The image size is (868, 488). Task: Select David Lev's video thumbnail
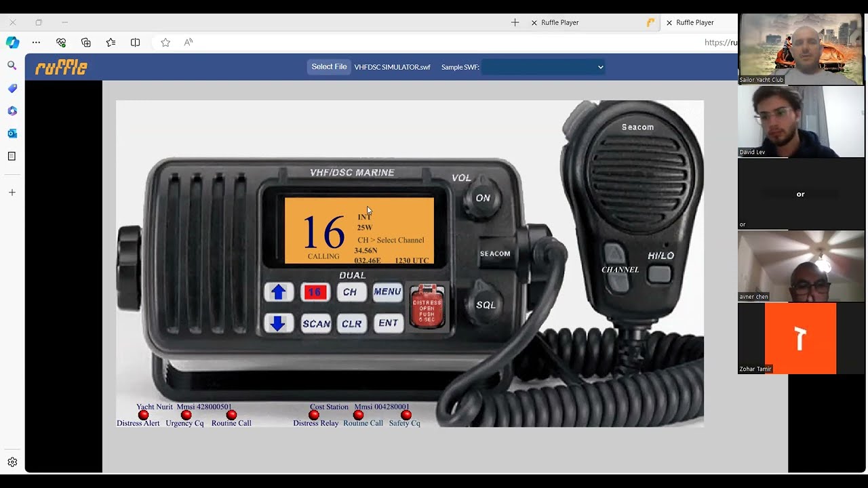pos(801,121)
